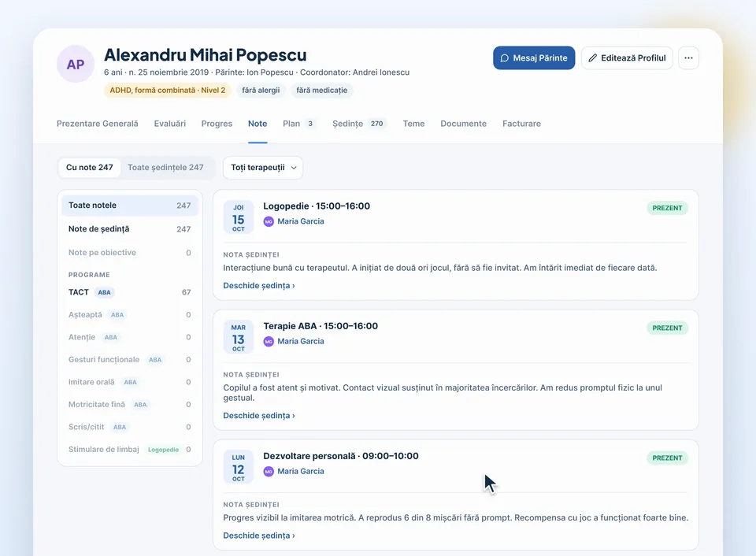Click the LUN 12 OCT date badge
The image size is (756, 556).
tap(238, 467)
